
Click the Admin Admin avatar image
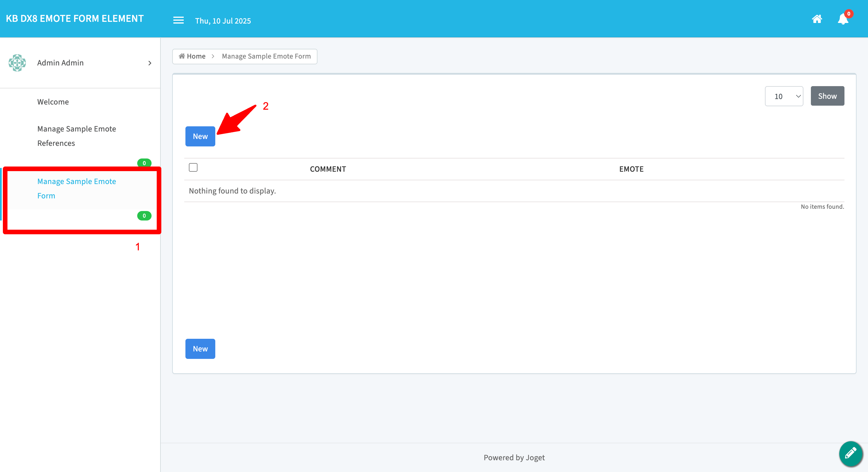[x=17, y=63]
